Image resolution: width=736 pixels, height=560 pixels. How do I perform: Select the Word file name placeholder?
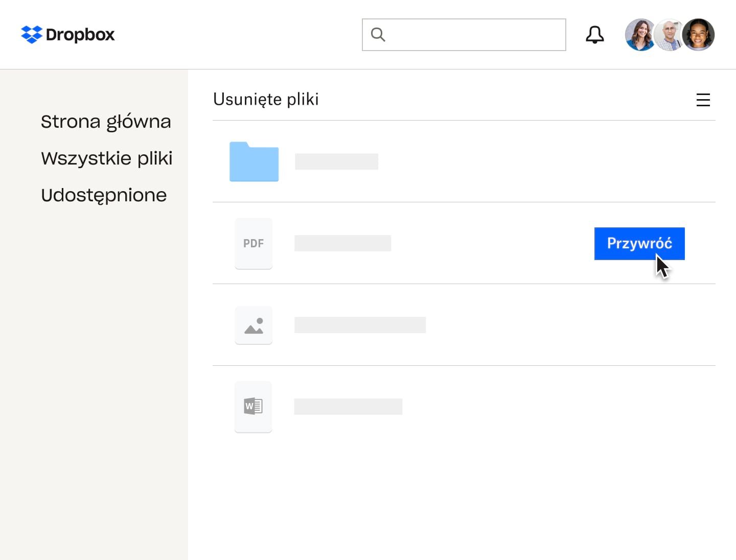pyautogui.click(x=348, y=407)
